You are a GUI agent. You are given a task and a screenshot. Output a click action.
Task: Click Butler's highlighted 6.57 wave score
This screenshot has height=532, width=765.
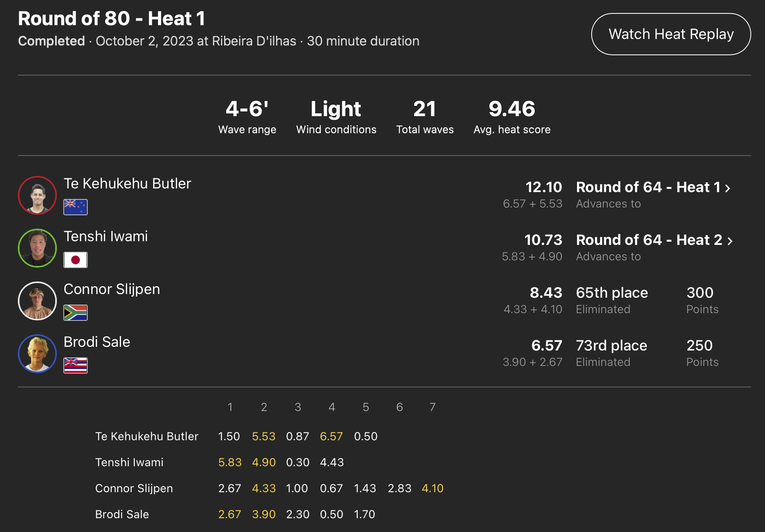click(x=331, y=436)
